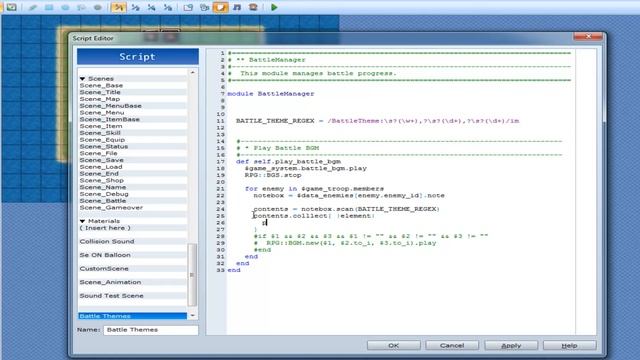Click the 'contents.colllect' code line
Screen dimensions: 640x360
click(x=313, y=216)
